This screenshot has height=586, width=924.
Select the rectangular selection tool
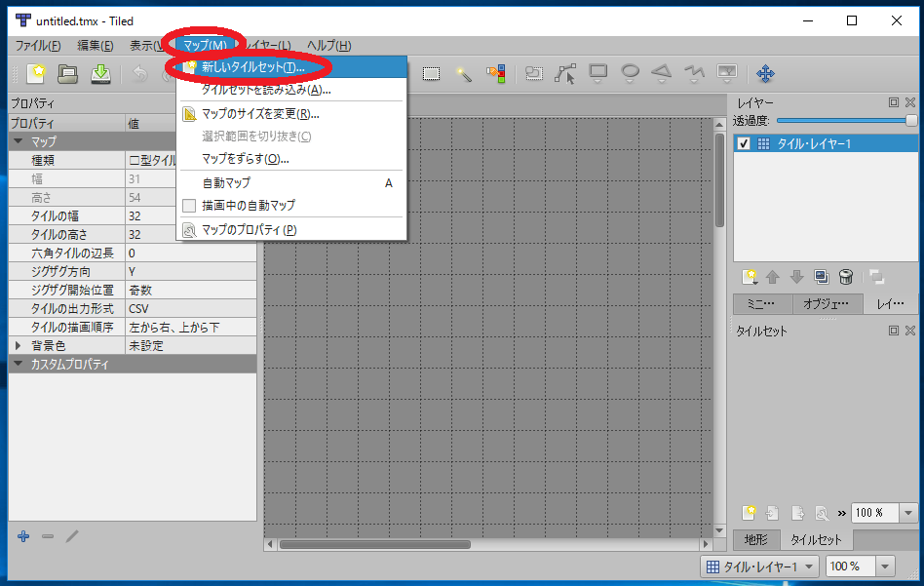point(431,74)
